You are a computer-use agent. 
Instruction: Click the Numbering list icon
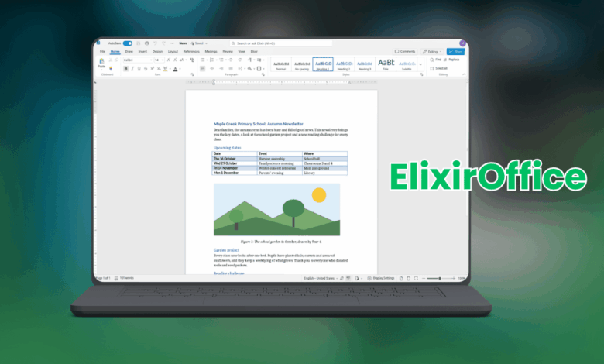pos(211,60)
